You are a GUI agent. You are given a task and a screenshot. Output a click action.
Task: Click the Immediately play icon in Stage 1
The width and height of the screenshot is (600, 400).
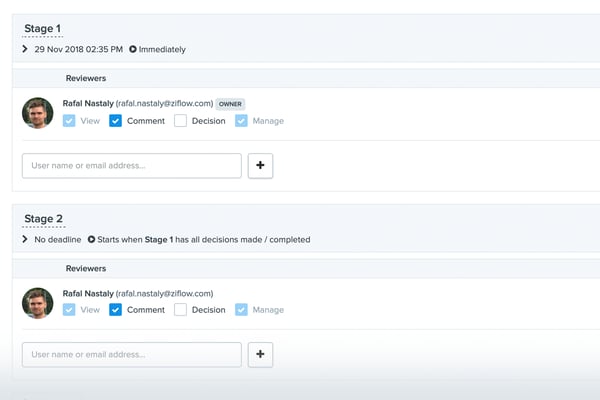133,49
